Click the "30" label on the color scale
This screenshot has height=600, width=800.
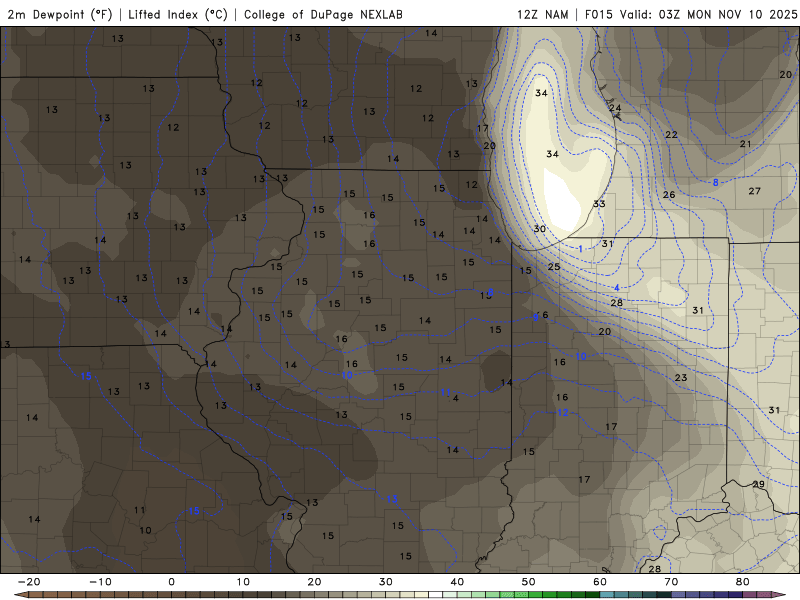(x=386, y=582)
